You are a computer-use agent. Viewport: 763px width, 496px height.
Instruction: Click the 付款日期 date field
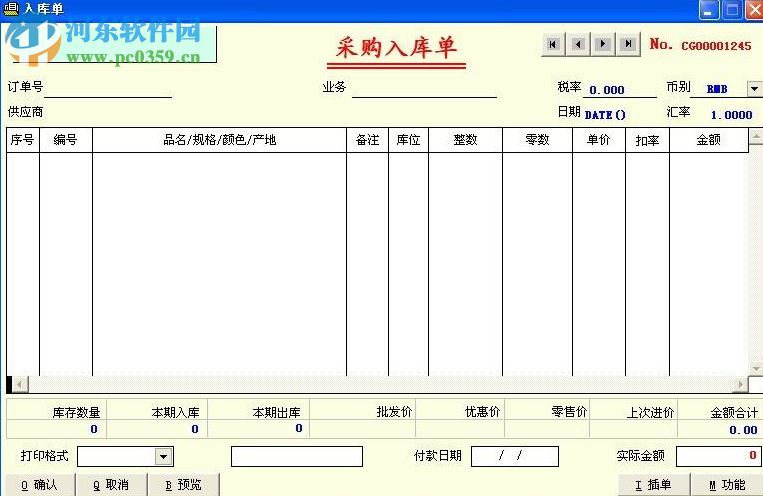[x=515, y=456]
